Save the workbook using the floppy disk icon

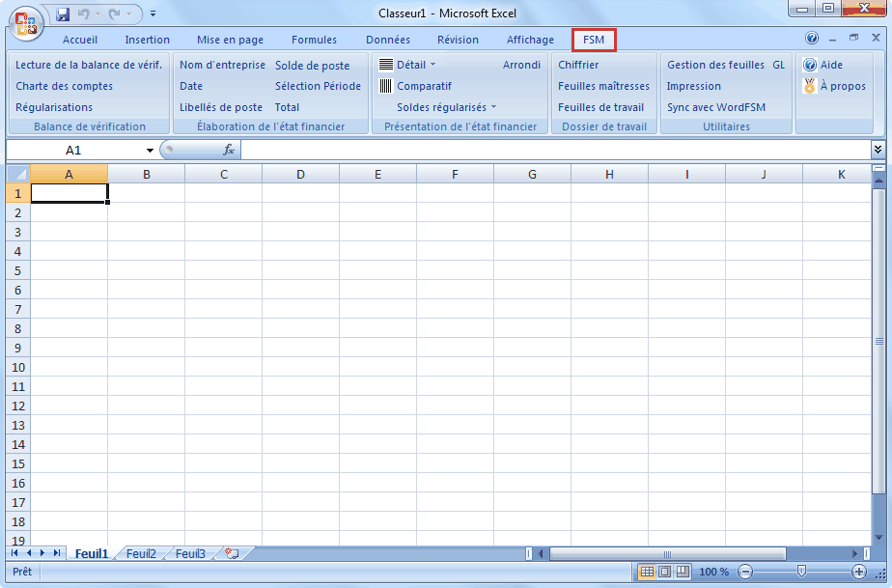click(x=63, y=14)
